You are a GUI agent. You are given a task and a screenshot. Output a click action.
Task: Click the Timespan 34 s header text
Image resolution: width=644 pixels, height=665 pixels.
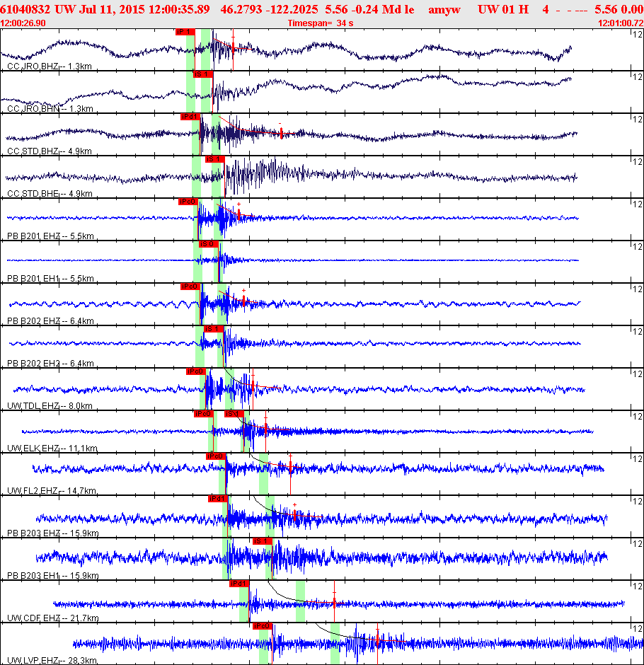(x=321, y=23)
